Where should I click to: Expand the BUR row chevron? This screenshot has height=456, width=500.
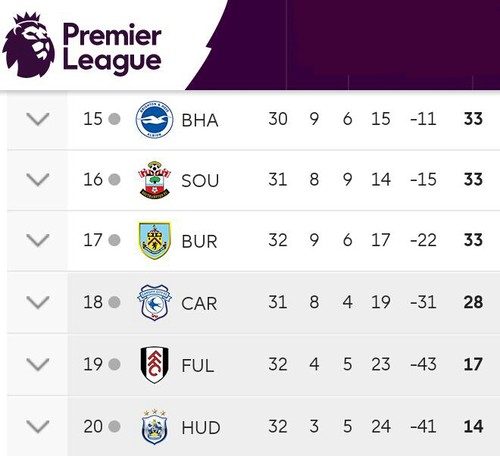point(38,240)
